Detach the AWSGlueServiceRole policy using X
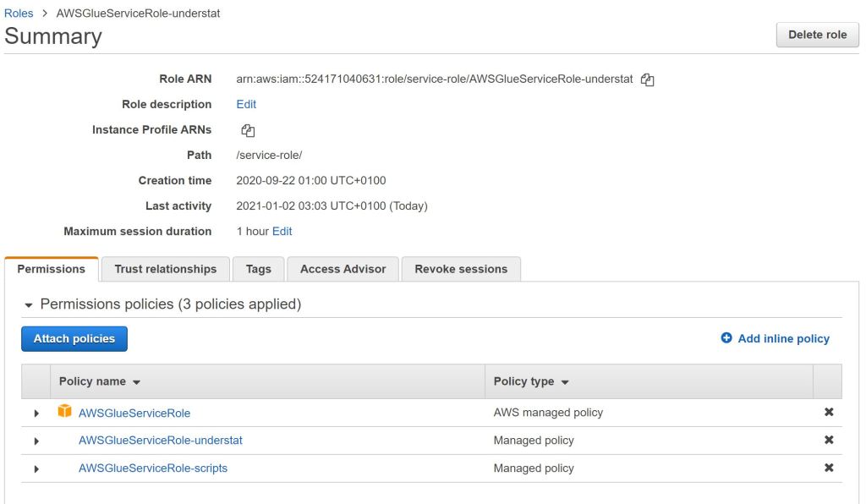 [829, 413]
